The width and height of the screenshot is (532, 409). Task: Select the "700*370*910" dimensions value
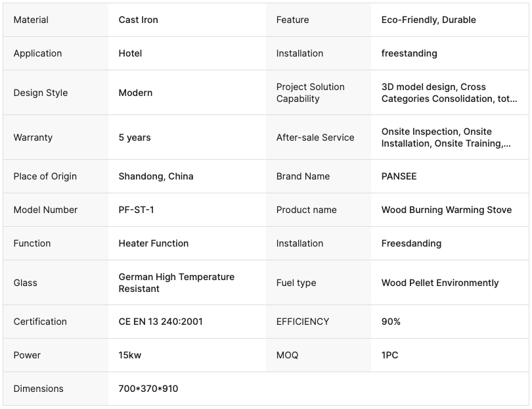pyautogui.click(x=148, y=389)
